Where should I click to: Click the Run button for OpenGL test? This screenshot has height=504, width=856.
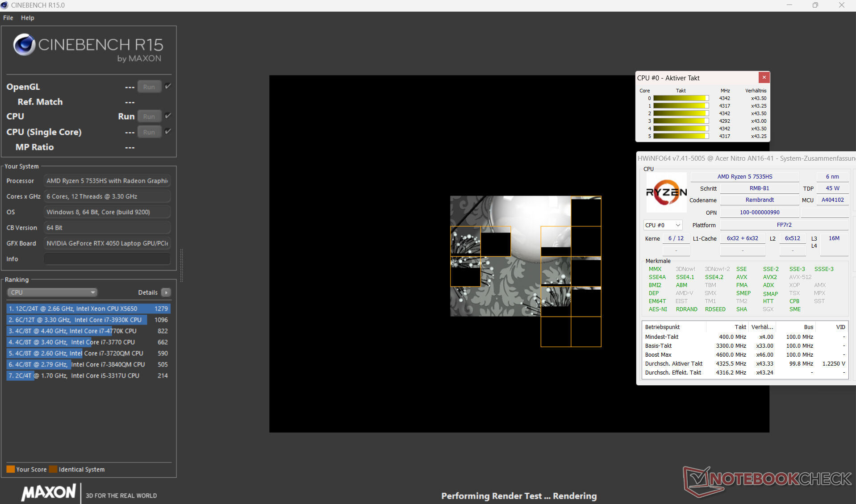pos(149,87)
